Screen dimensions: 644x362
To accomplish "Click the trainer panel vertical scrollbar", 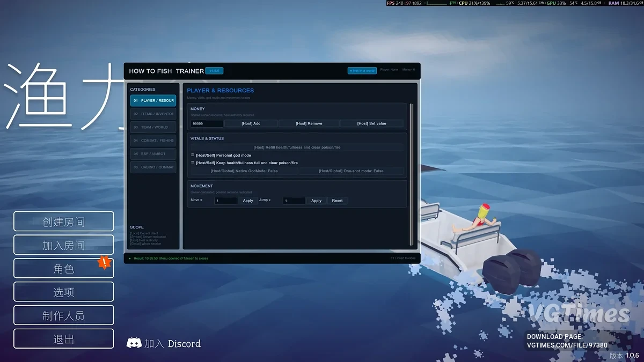I will point(412,174).
